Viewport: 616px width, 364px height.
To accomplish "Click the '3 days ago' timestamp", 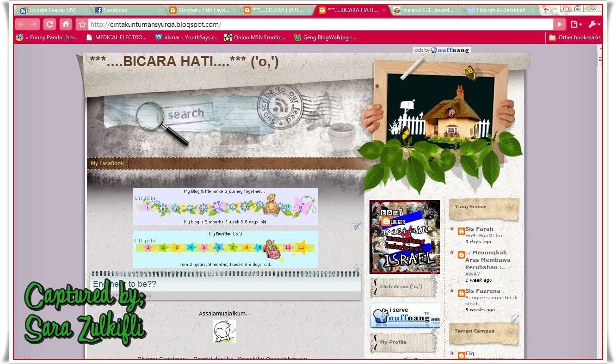I will 478,242.
